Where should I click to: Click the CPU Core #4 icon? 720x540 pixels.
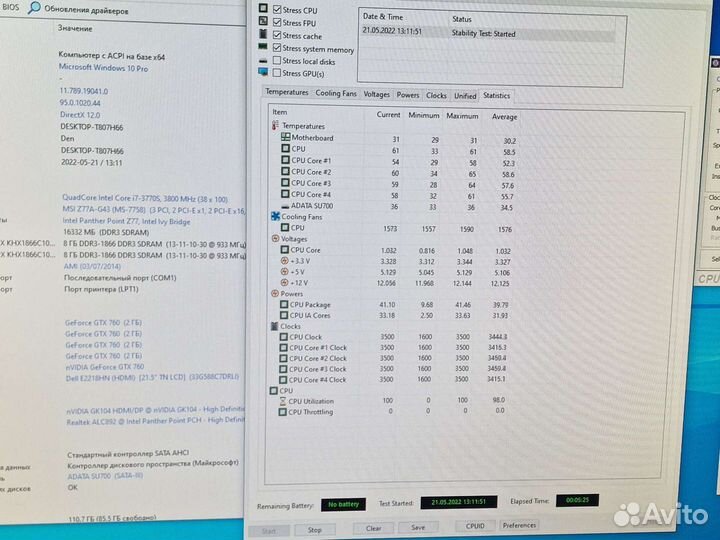pyautogui.click(x=285, y=194)
